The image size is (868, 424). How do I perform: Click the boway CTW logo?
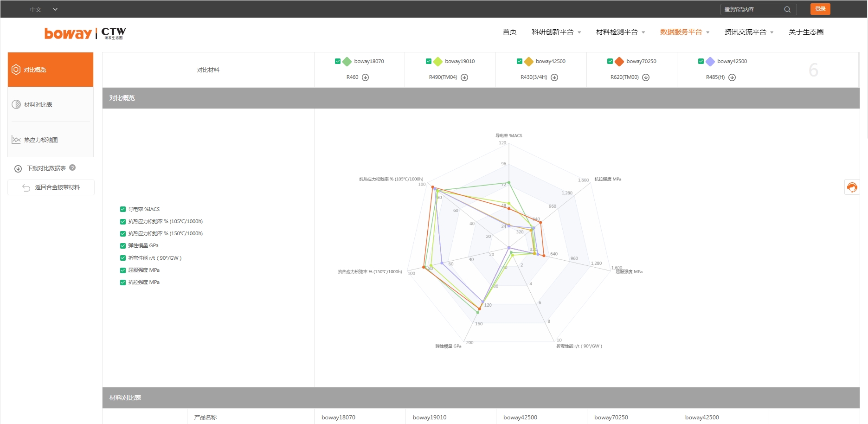(85, 33)
